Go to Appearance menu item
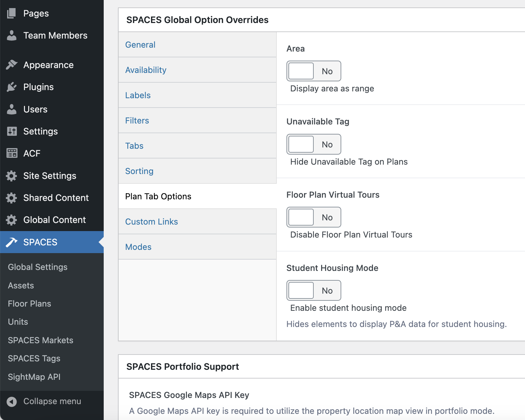Viewport: 525px width, 420px height. (x=52, y=65)
